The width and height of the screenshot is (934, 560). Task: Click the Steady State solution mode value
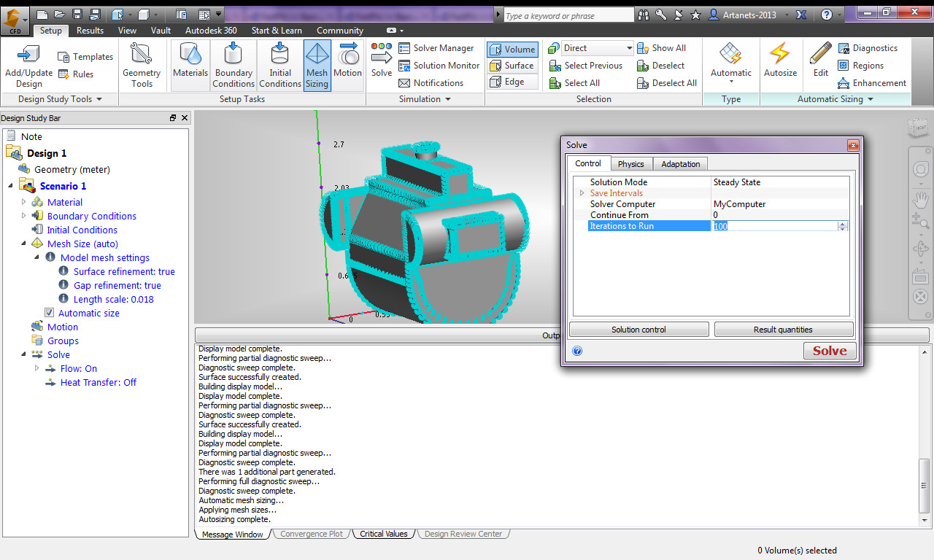737,182
